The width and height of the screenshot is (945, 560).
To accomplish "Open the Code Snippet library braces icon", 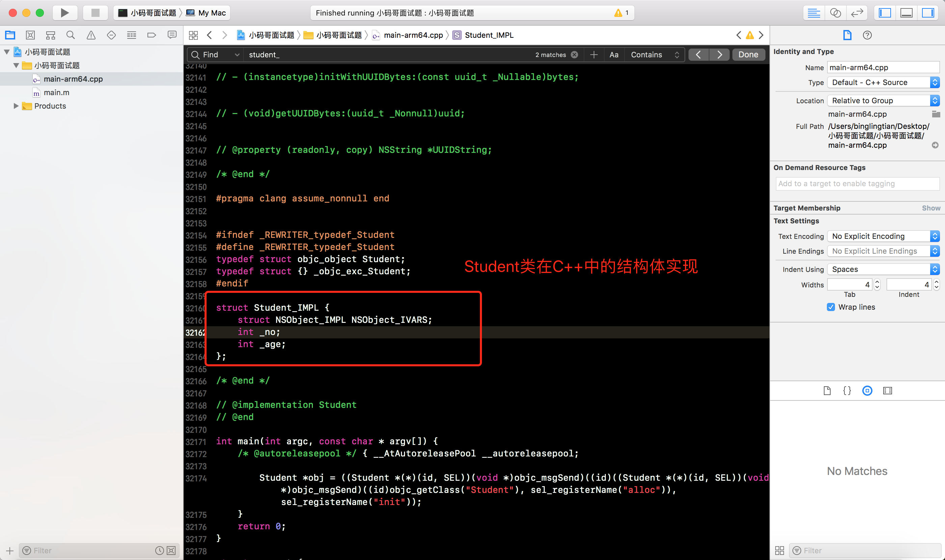I will (847, 391).
